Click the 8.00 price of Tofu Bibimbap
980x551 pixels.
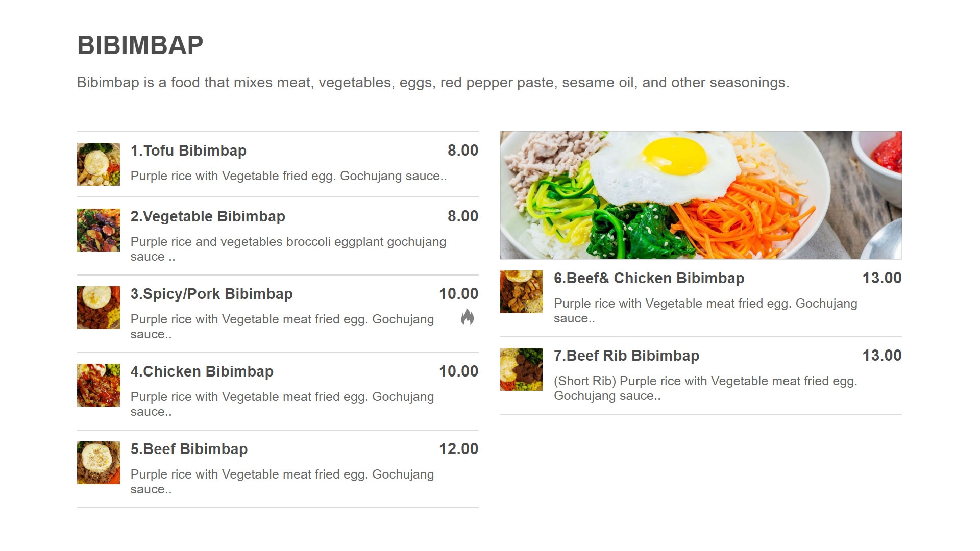(462, 151)
